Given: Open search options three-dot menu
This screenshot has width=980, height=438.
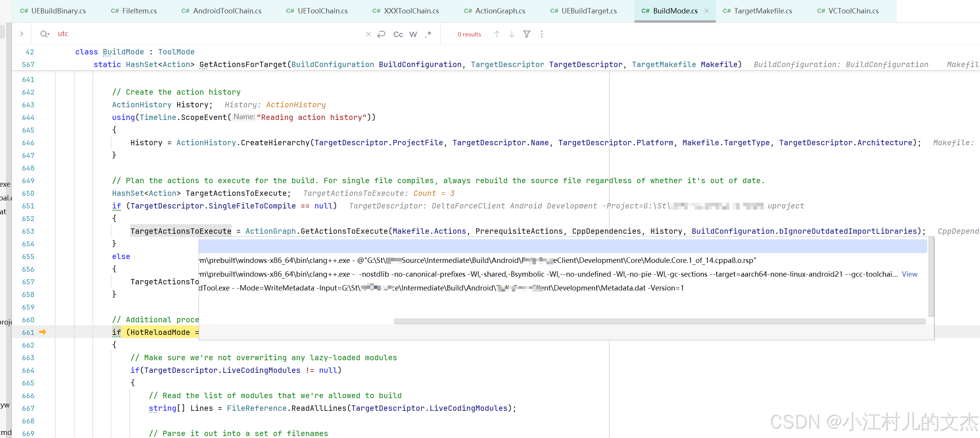Looking at the screenshot, I should click(541, 34).
